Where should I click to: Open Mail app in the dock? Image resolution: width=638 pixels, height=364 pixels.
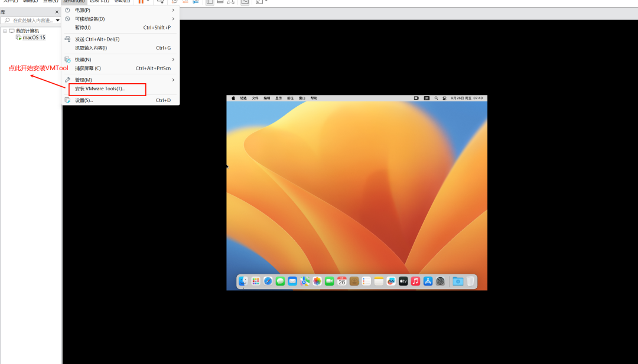292,281
